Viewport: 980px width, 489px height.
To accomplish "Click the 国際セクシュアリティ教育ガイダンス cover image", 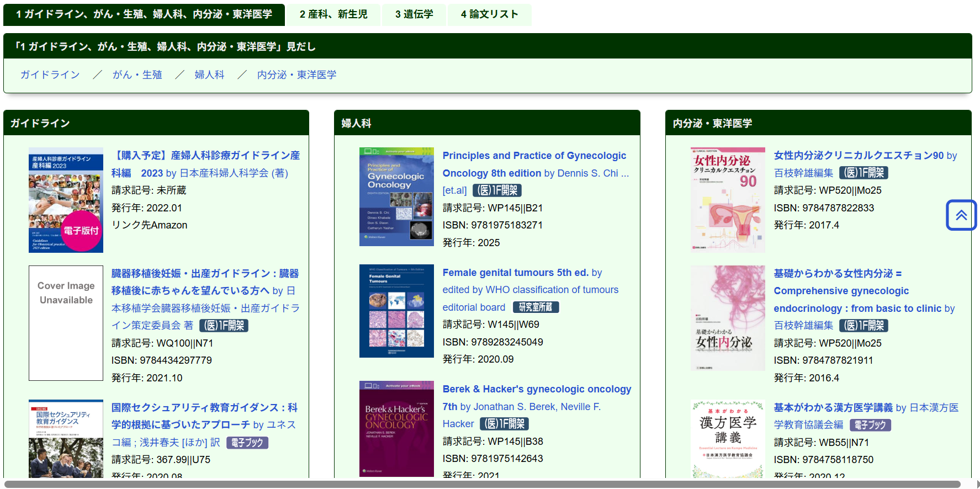I will (x=66, y=439).
